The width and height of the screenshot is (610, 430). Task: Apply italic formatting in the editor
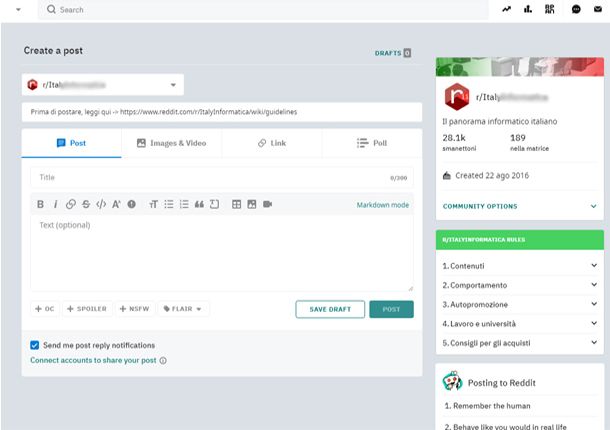click(55, 204)
